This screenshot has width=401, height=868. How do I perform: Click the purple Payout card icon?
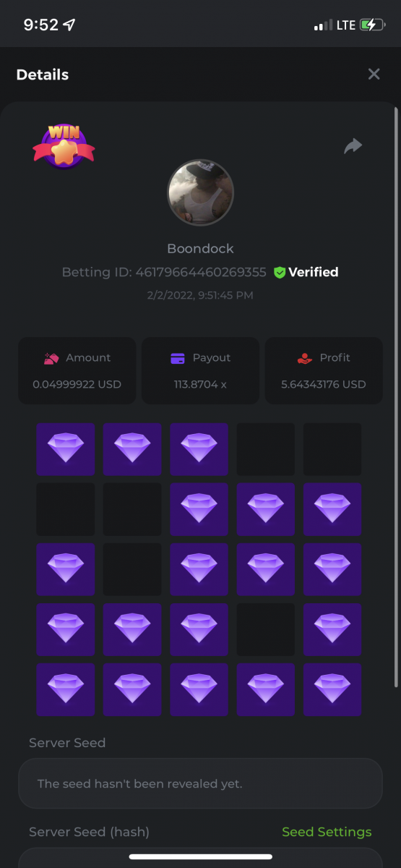pos(178,358)
